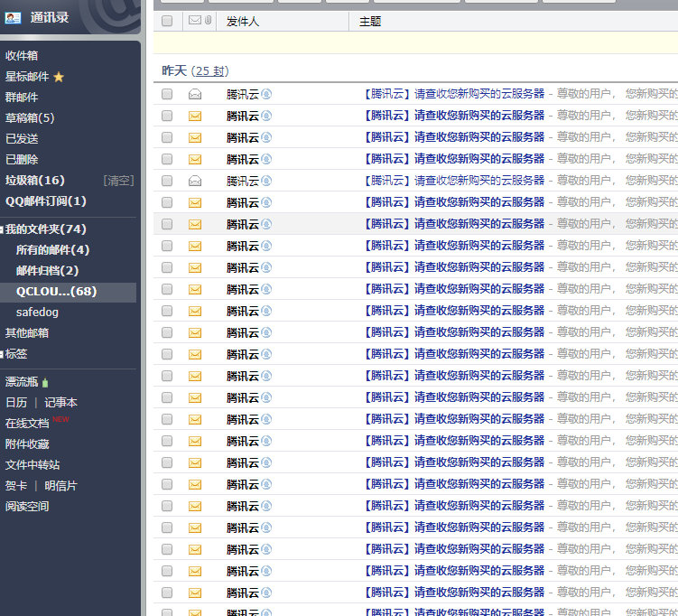Click the sender badge icon beside first 腾讯云
The height and width of the screenshot is (616, 678).
point(266,94)
